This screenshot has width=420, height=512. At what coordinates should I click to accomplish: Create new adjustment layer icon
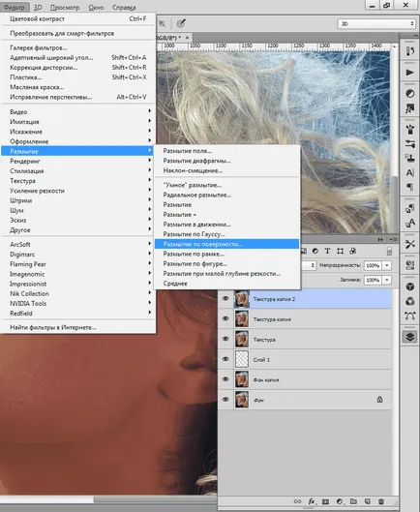[x=340, y=501]
